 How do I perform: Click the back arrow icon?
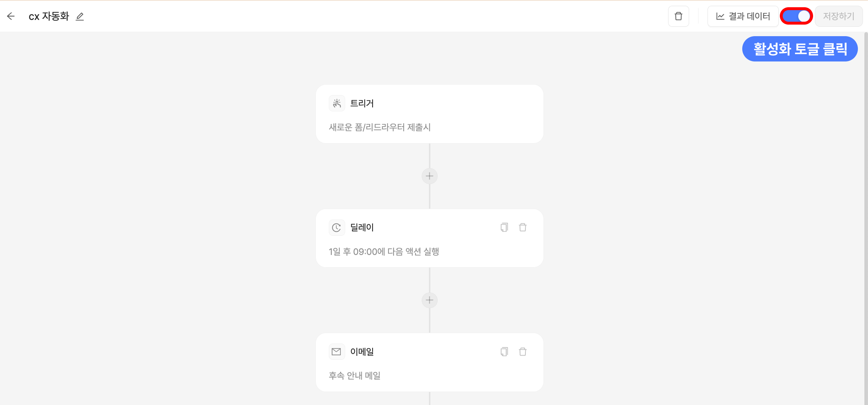coord(11,16)
